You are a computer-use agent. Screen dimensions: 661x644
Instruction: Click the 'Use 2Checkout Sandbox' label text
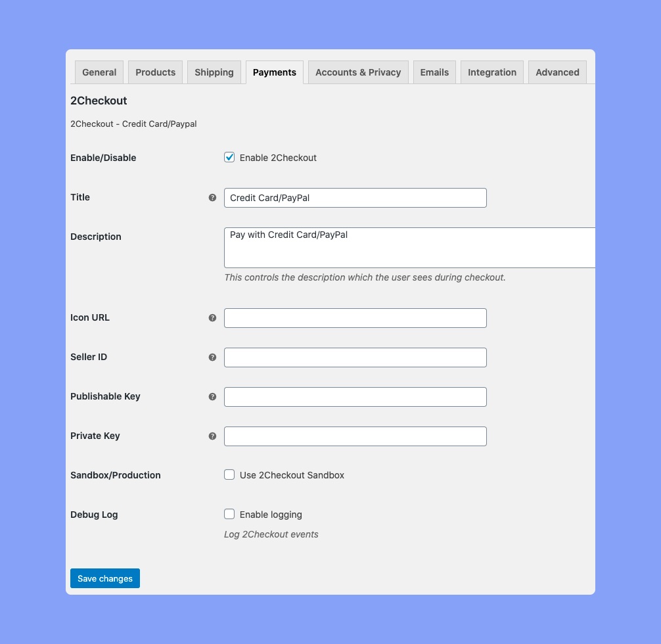click(x=292, y=475)
